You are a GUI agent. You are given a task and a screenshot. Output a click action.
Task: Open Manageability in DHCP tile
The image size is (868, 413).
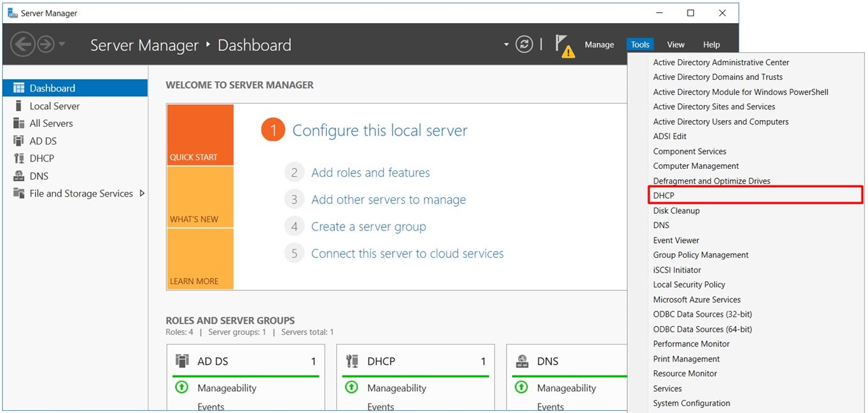click(x=397, y=388)
